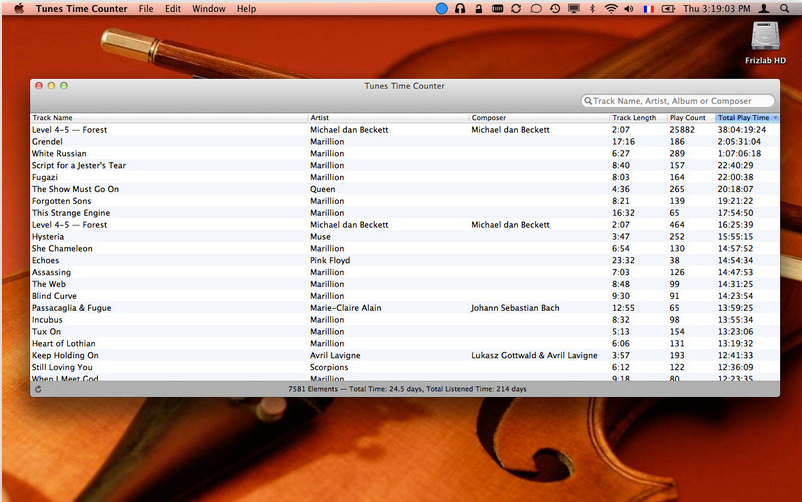Select the Blind Curve row

point(405,296)
